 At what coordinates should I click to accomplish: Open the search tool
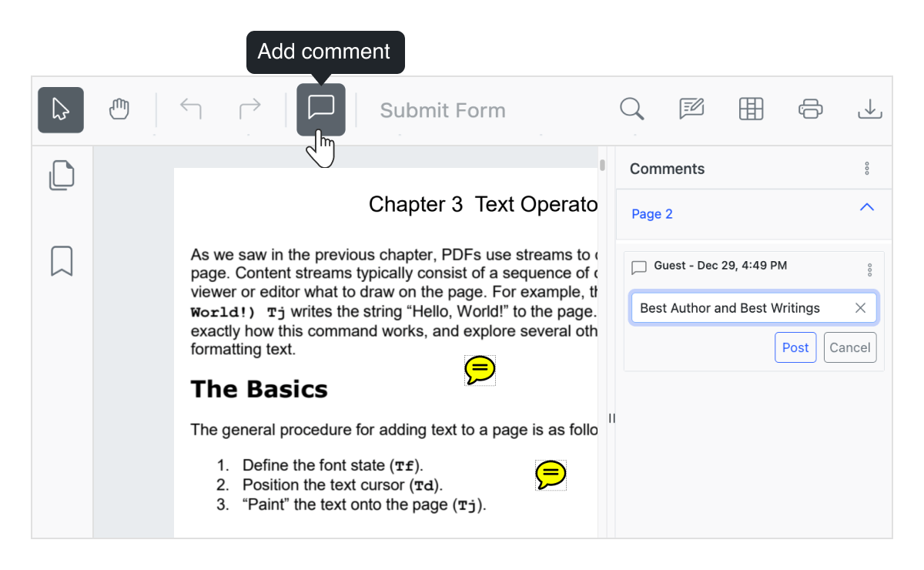(x=631, y=109)
